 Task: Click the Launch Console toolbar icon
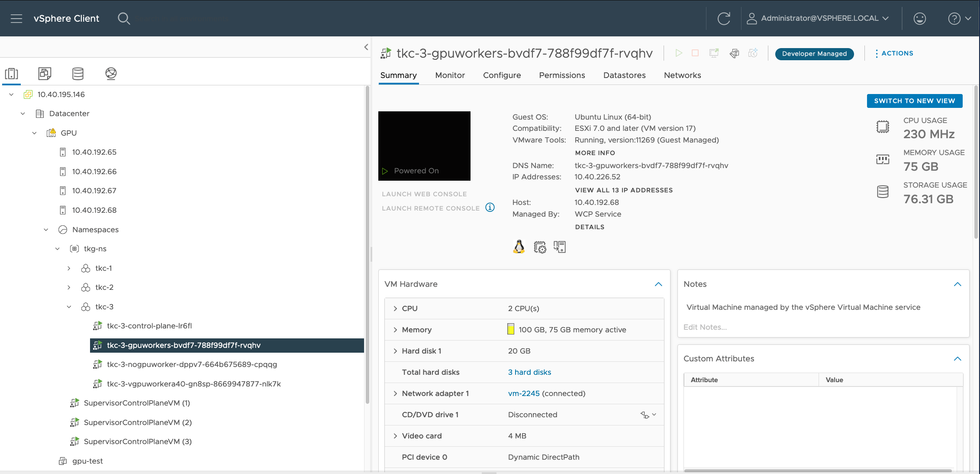point(714,53)
